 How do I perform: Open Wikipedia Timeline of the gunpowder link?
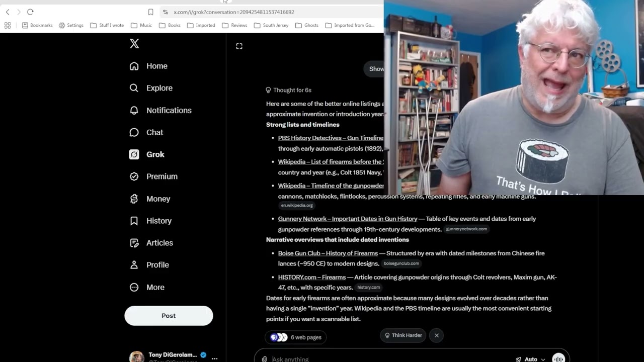coord(331,186)
